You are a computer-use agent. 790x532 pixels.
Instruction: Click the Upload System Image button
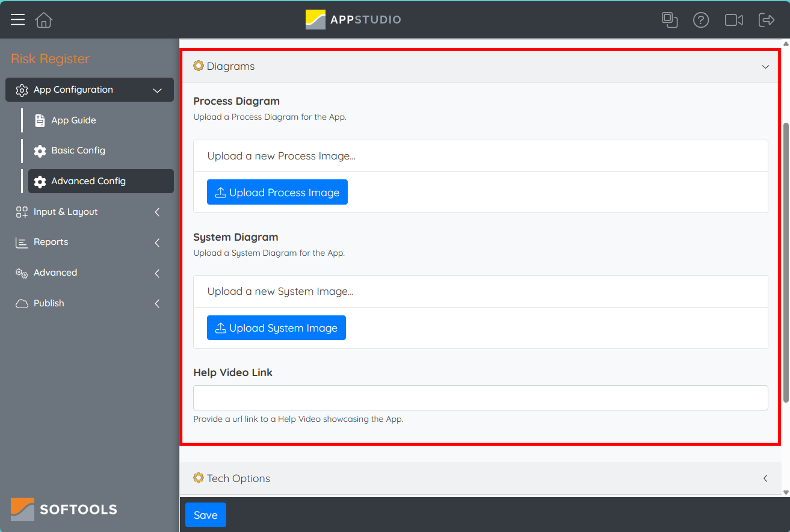[x=276, y=327]
